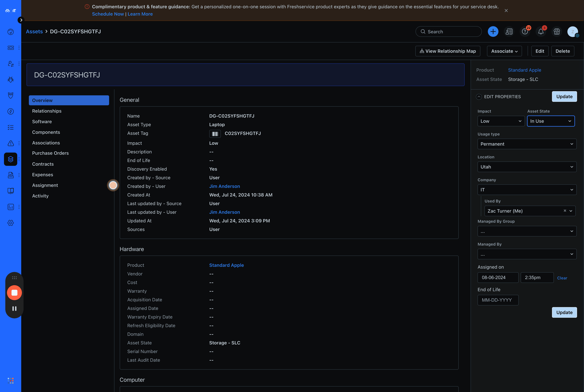Click the bottom Update button
Image resolution: width=584 pixels, height=392 pixels.
[564, 312]
